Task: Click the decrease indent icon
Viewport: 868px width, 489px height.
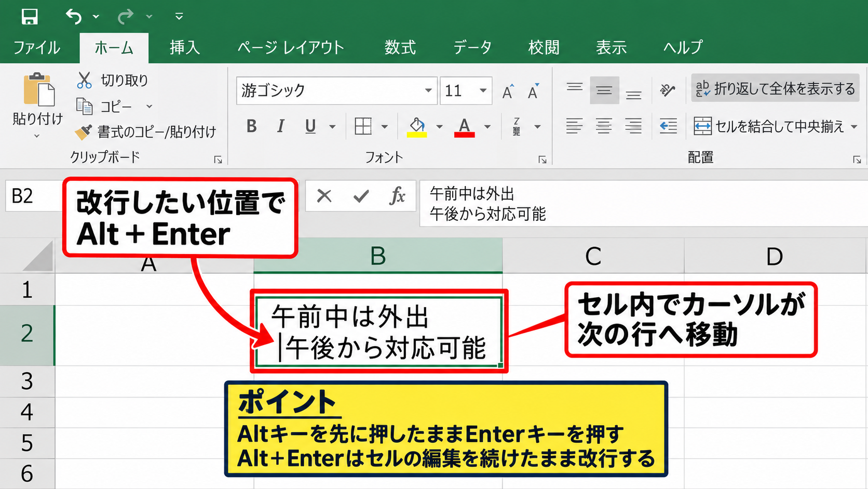Action: click(668, 126)
